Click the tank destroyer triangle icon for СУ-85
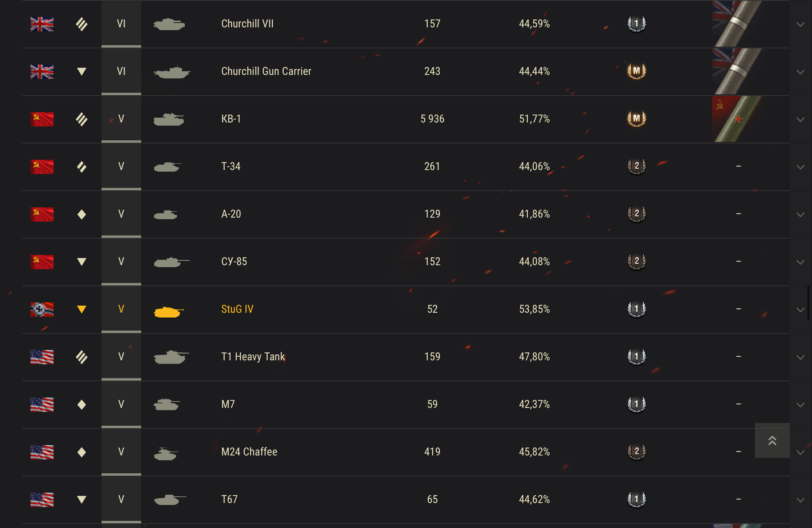This screenshot has height=528, width=812. (x=82, y=262)
